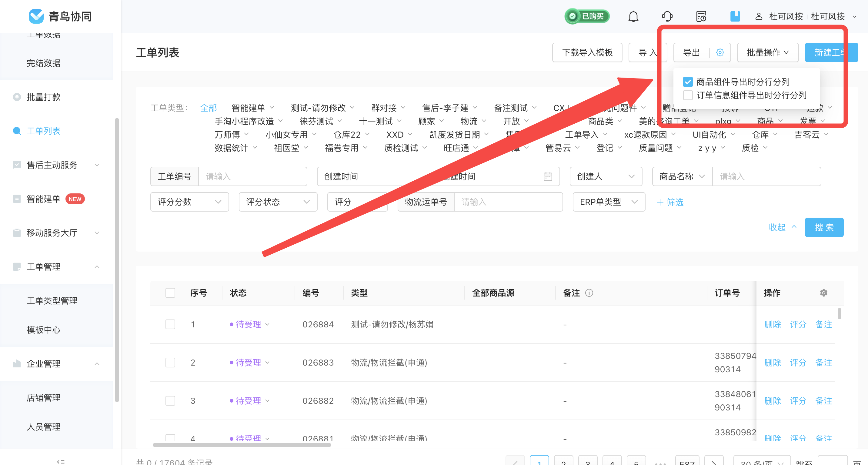This screenshot has height=465, width=868.
Task: Click 备注 for row 026882
Action: (x=823, y=401)
